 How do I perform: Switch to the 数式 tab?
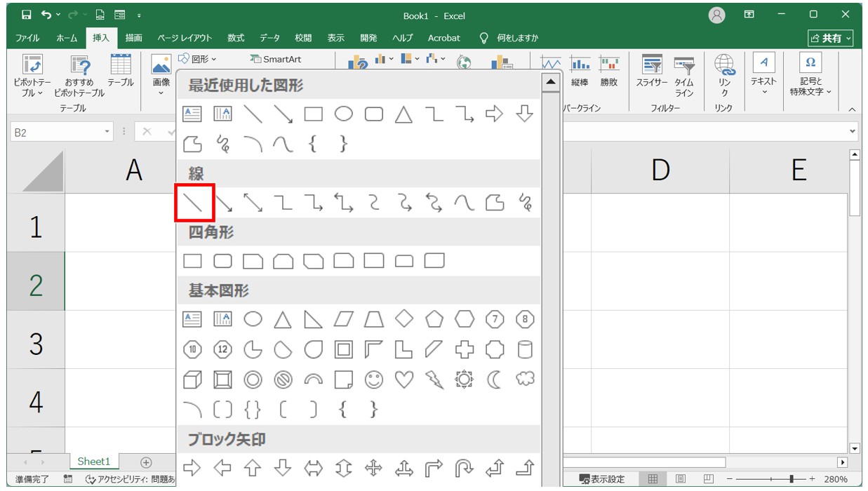point(236,38)
